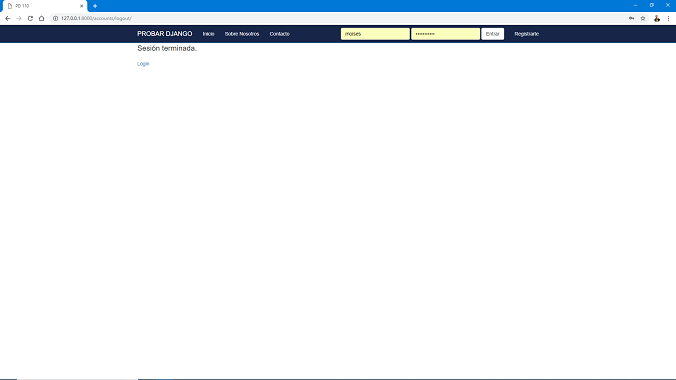Open the Sobre Nosotros nav link

(x=242, y=34)
